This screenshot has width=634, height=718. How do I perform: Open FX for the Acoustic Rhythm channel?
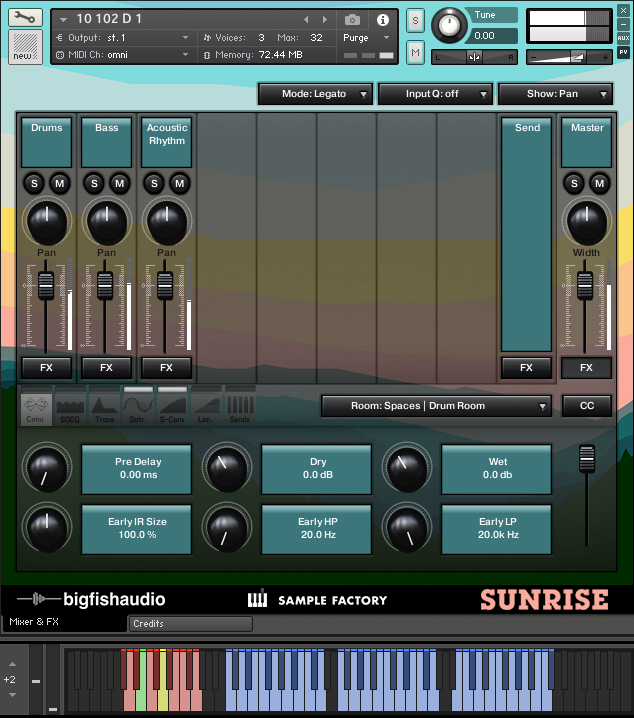coord(166,368)
